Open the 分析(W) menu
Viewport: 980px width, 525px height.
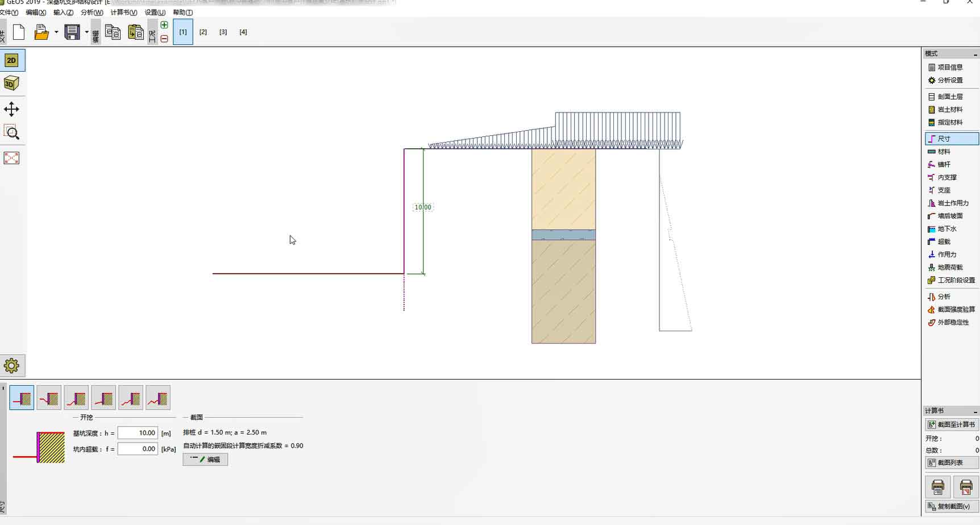92,13
